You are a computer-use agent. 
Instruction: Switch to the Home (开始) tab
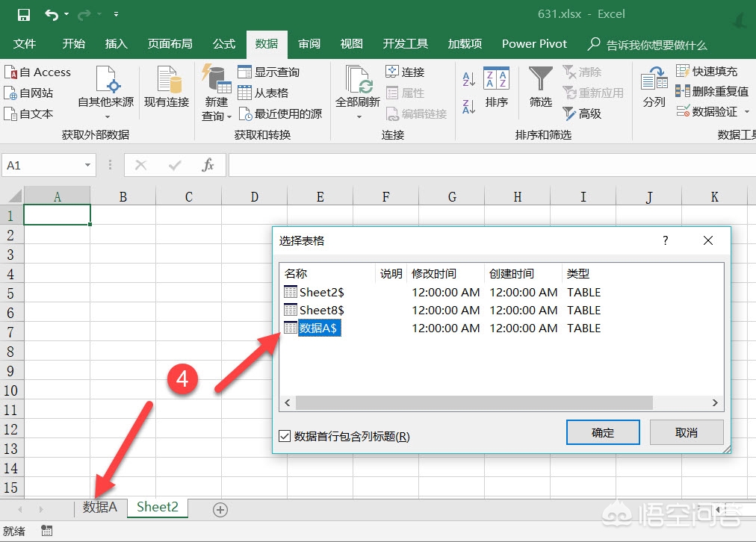tap(73, 44)
